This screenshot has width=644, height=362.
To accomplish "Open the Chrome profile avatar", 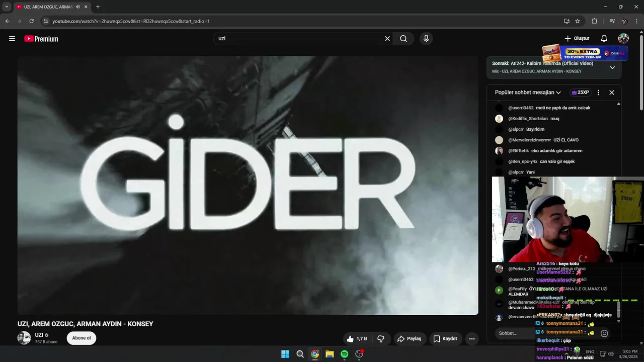I will (624, 21).
